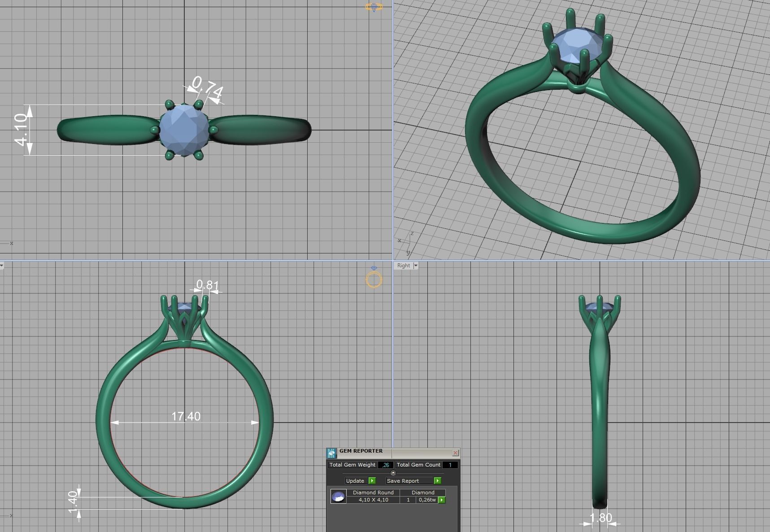Select the Diamond Round gem thumbnail
770x532 pixels.
click(339, 496)
